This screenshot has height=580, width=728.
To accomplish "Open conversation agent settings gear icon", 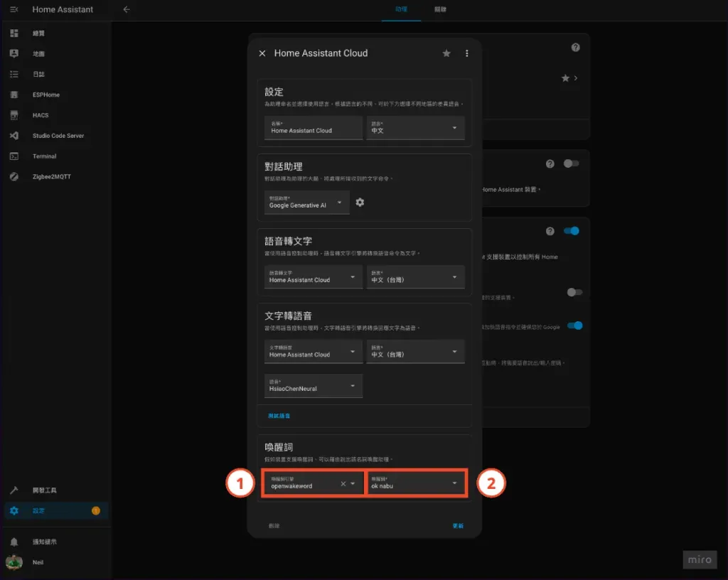I will [x=360, y=203].
